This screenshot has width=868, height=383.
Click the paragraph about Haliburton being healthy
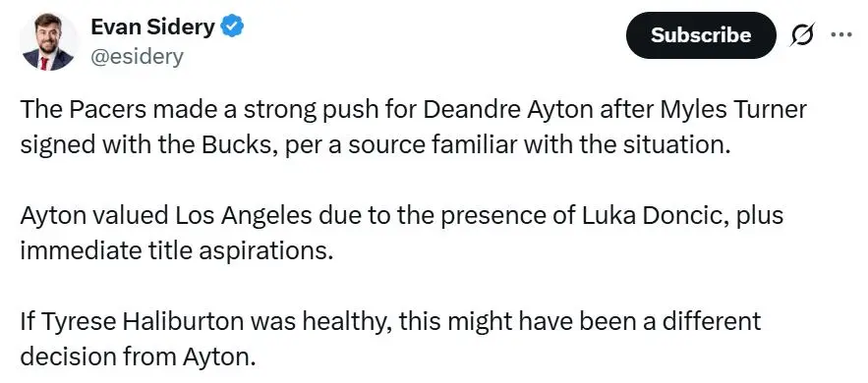[x=390, y=339]
